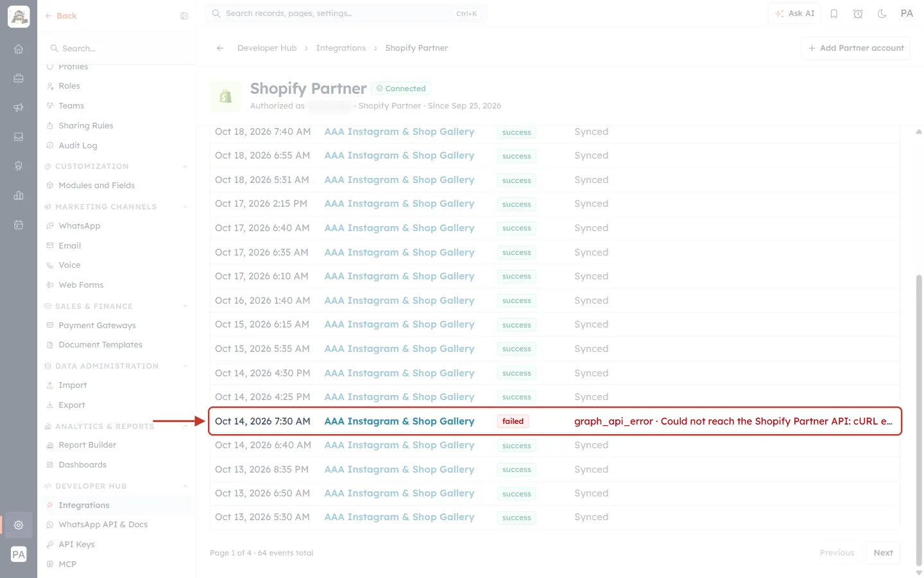Open the Home icon in left rail
Screen dimensions: 924x578
point(19,49)
